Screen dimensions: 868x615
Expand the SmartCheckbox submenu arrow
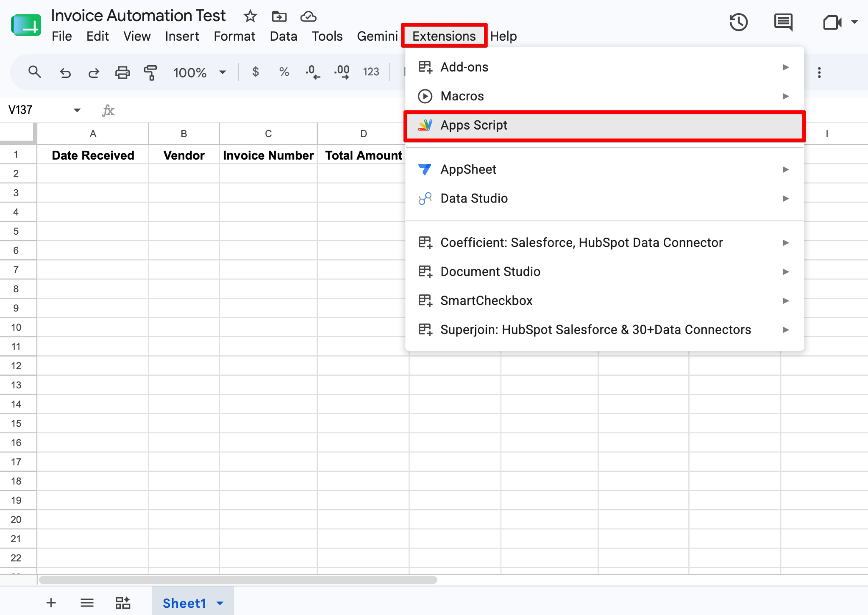[786, 301]
